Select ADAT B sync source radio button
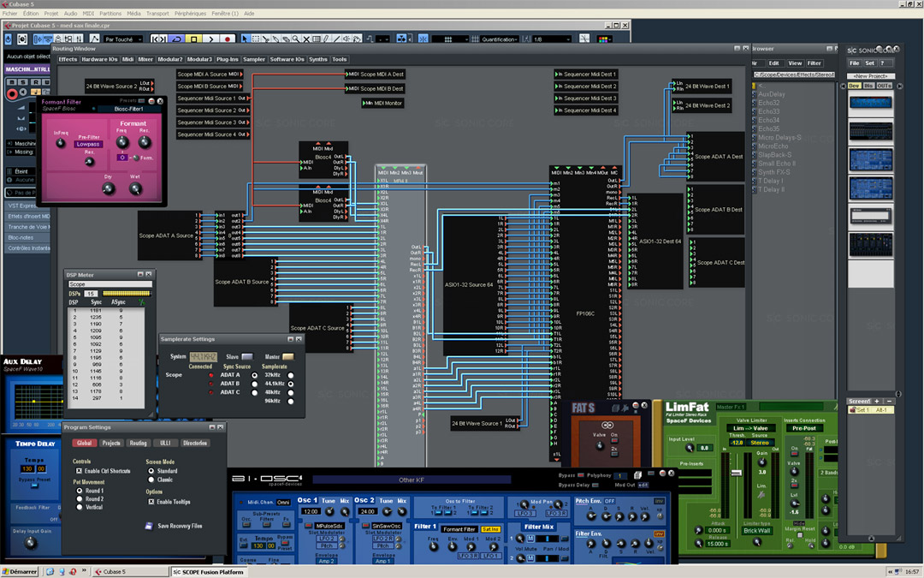Image resolution: width=924 pixels, height=578 pixels. coord(255,384)
